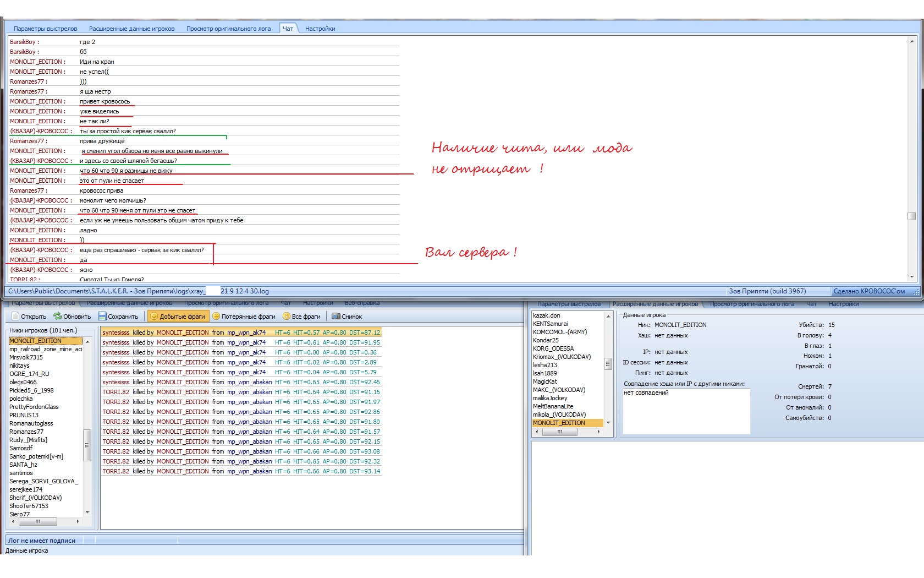Click 'Лог не имеет подписи' status message
The image size is (924, 578).
(x=42, y=541)
